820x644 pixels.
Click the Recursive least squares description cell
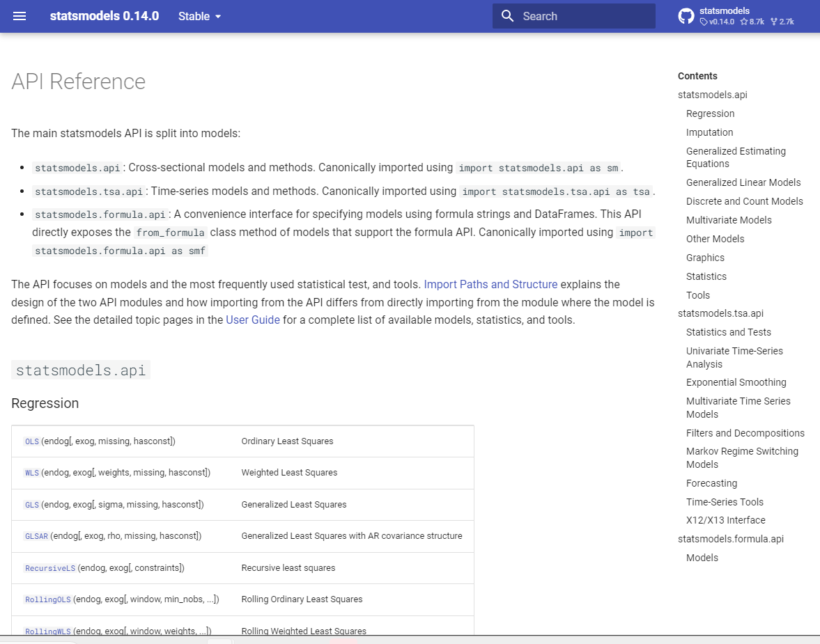point(288,567)
